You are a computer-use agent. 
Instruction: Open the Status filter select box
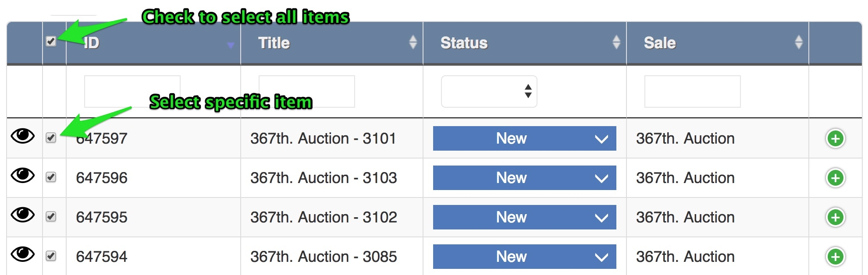click(489, 92)
